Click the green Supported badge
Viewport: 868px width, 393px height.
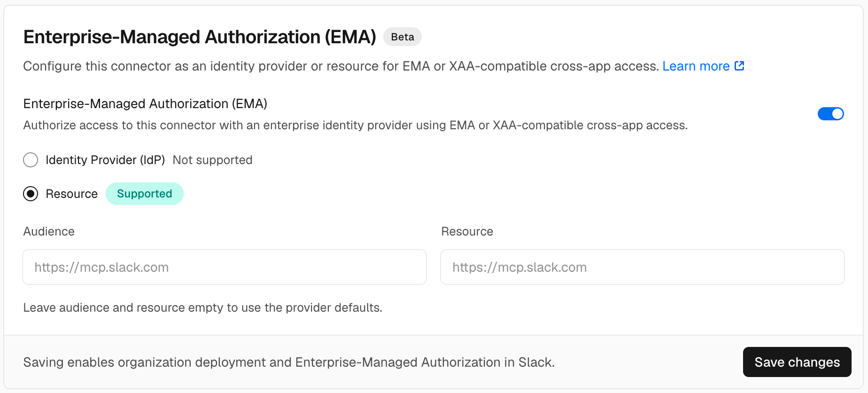click(x=145, y=194)
